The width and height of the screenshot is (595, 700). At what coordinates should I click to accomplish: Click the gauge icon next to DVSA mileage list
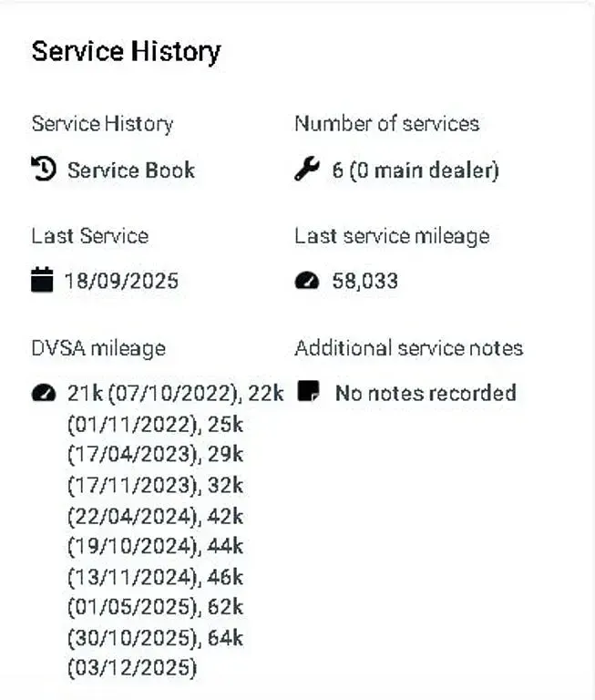pyautogui.click(x=44, y=394)
